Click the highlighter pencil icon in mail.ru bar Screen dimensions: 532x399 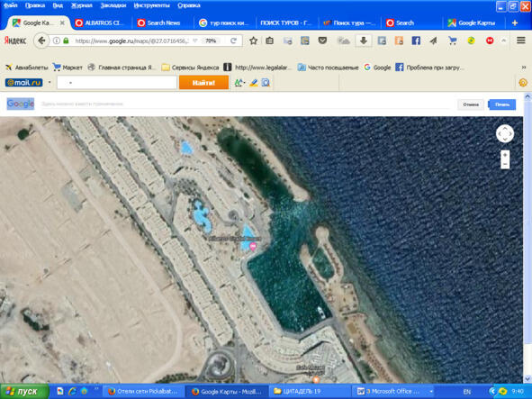point(254,83)
